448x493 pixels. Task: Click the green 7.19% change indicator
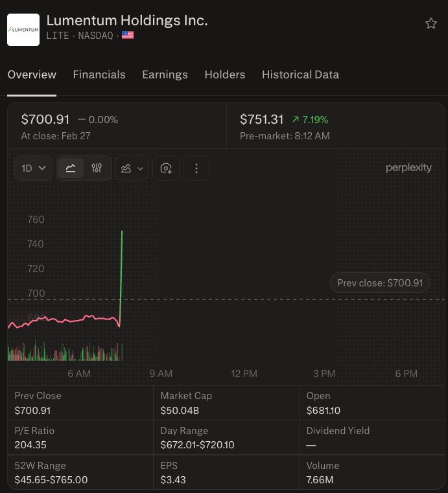pos(310,119)
